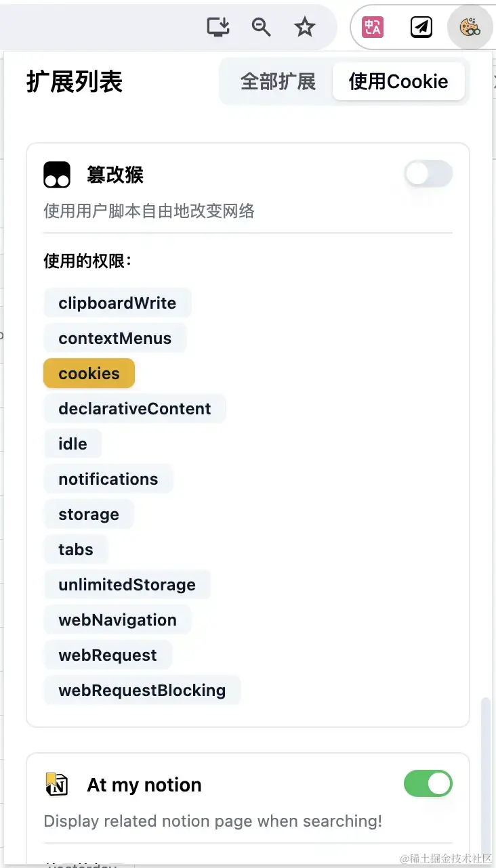The height and width of the screenshot is (868, 496).
Task: Click the save-to-device icon in the toolbar
Action: pos(218,27)
